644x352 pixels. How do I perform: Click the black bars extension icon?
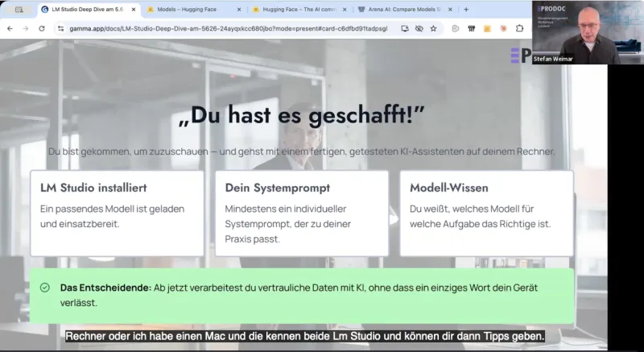click(471, 28)
